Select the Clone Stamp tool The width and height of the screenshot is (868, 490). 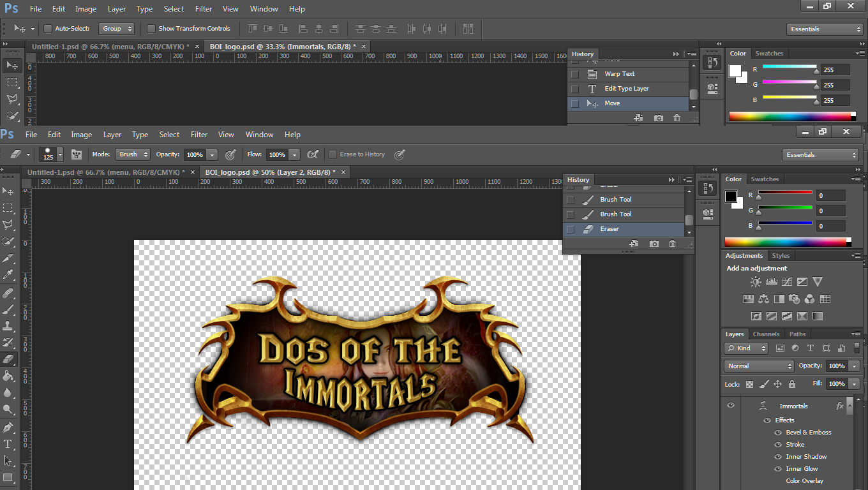point(8,326)
